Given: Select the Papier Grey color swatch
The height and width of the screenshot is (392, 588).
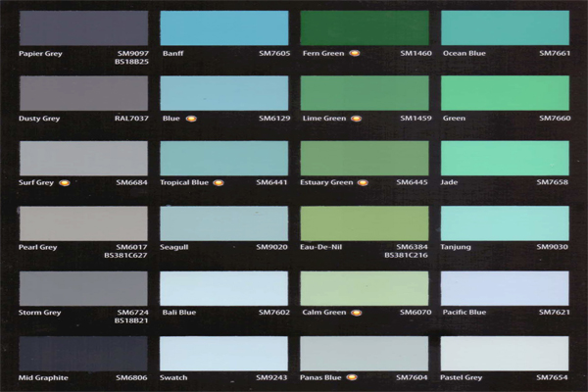Looking at the screenshot, I should coord(83,27).
